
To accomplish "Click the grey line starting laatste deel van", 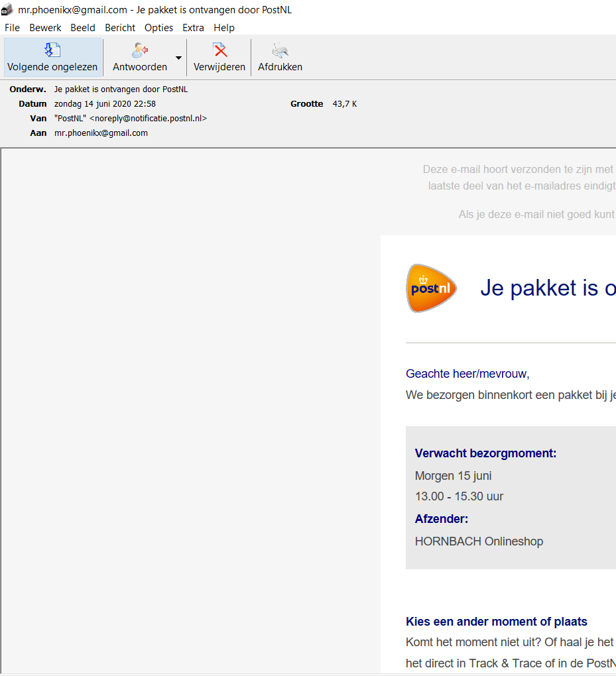I will [522, 186].
